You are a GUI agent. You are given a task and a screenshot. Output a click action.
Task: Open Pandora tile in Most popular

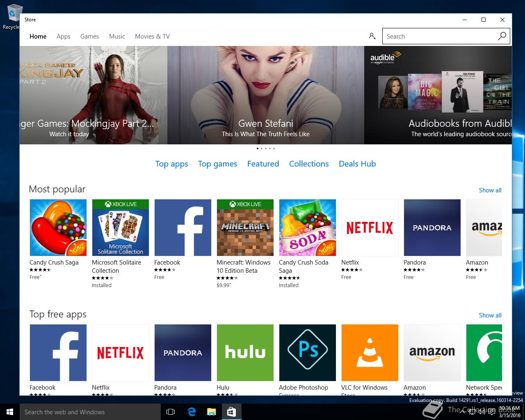coord(432,228)
